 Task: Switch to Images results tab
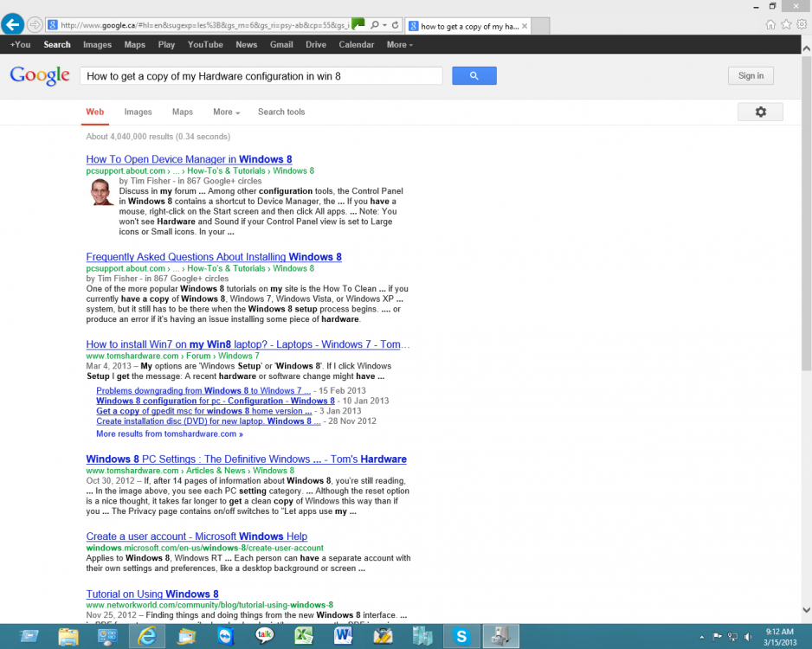(x=138, y=112)
